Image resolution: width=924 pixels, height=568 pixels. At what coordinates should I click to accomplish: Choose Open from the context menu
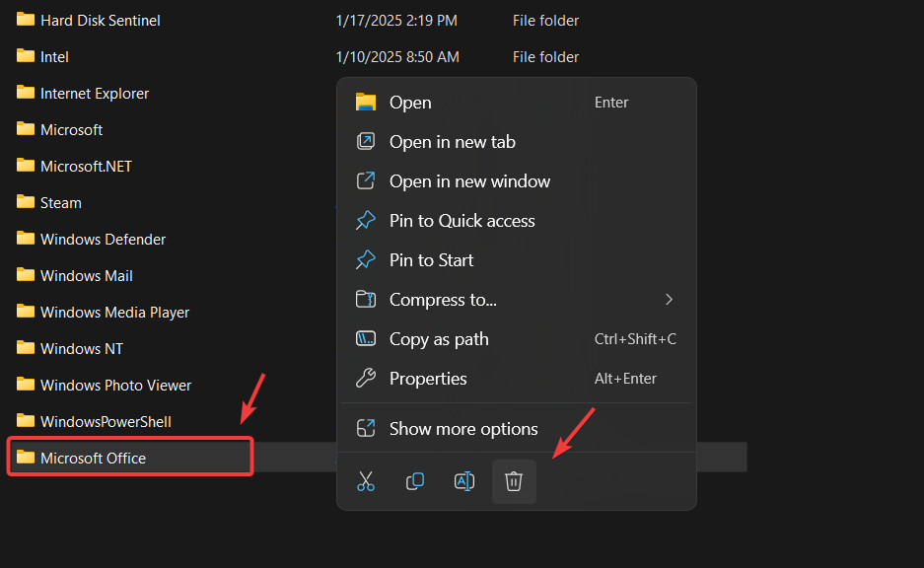[410, 103]
